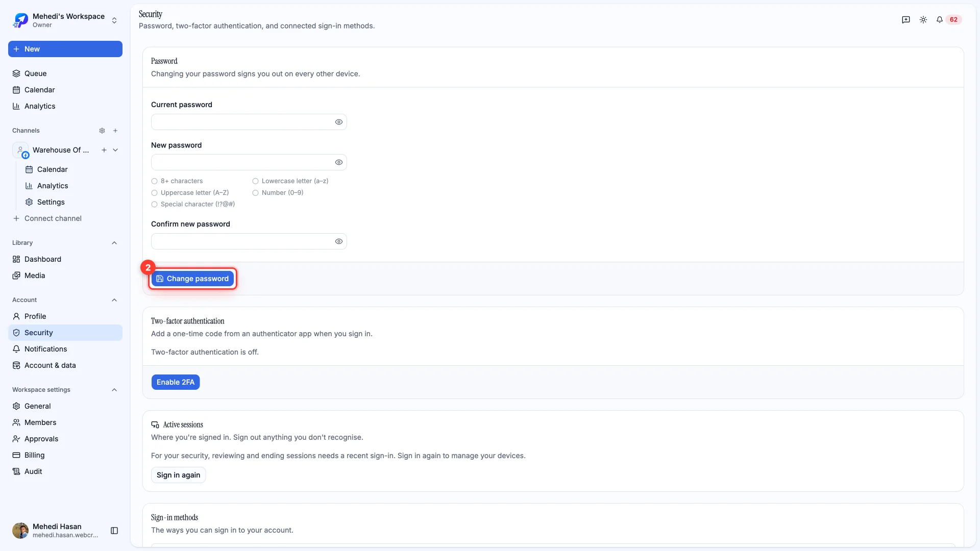Click the New button

click(x=65, y=49)
